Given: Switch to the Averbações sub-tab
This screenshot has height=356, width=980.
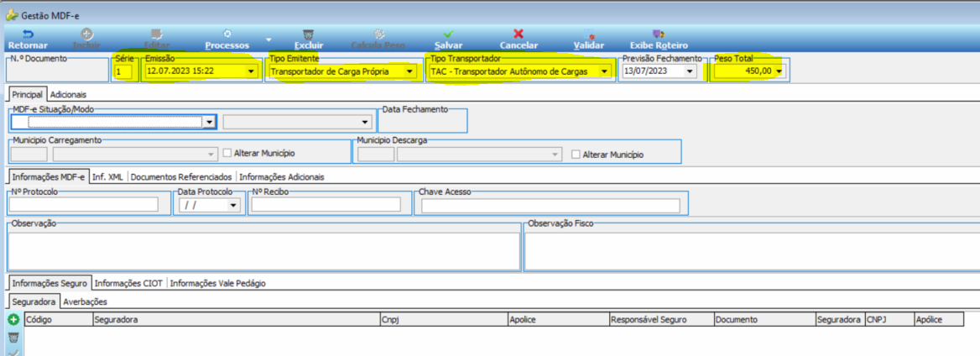Looking at the screenshot, I should point(85,301).
